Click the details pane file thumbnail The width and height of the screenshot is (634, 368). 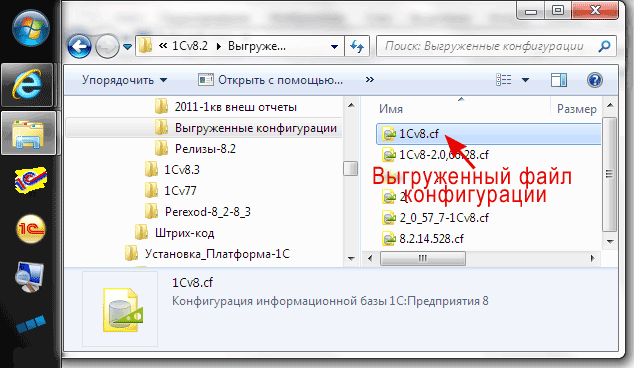click(x=120, y=309)
